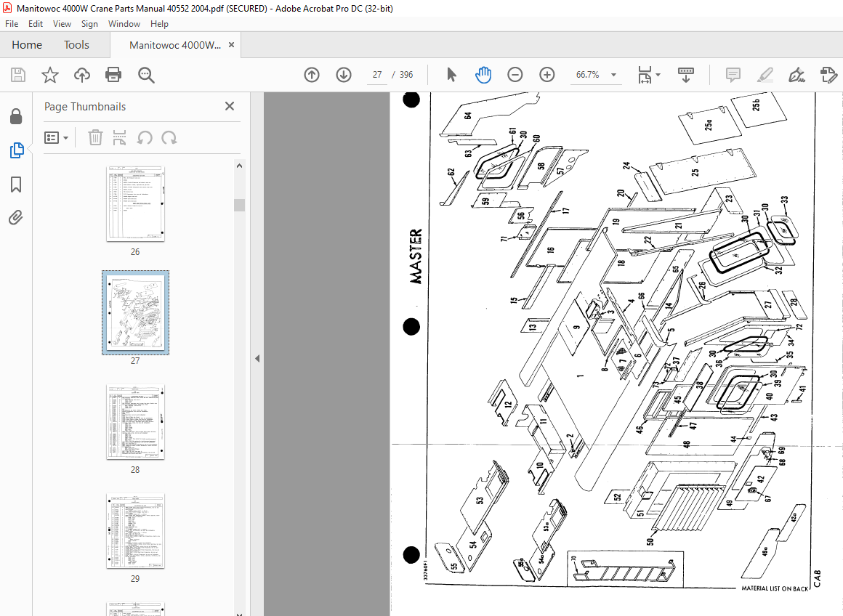The width and height of the screenshot is (843, 616).
Task: Click the page print/extract icon in thumbnails
Action: [119, 137]
